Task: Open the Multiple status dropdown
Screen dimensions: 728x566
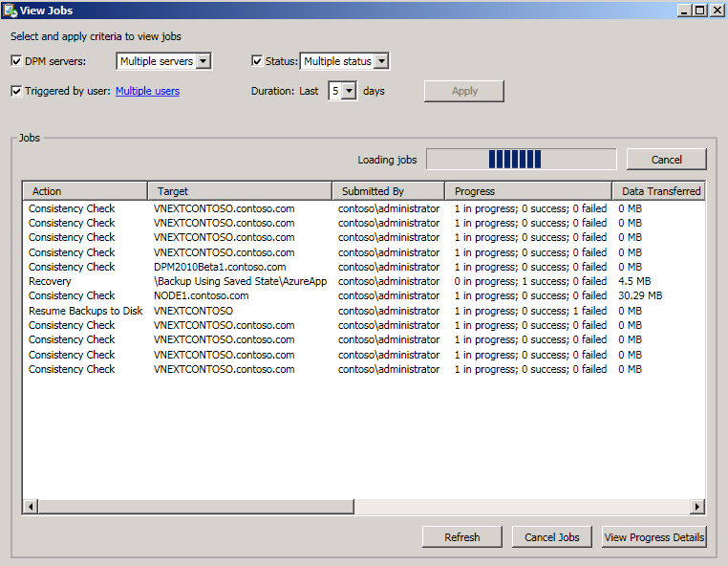Action: point(381,61)
